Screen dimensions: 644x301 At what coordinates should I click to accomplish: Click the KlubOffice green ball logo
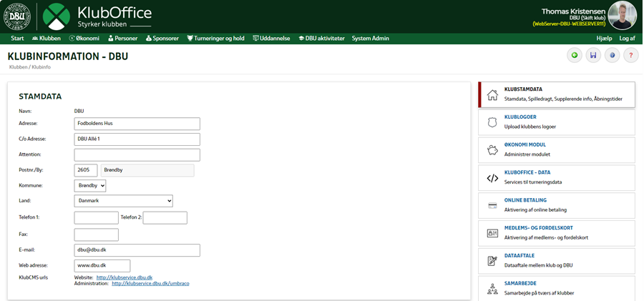coord(57,16)
